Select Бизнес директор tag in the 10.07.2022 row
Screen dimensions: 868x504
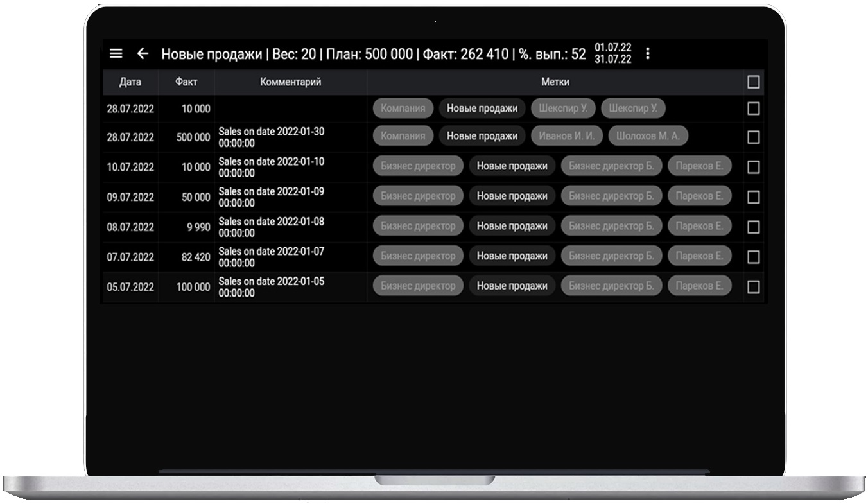coord(417,166)
